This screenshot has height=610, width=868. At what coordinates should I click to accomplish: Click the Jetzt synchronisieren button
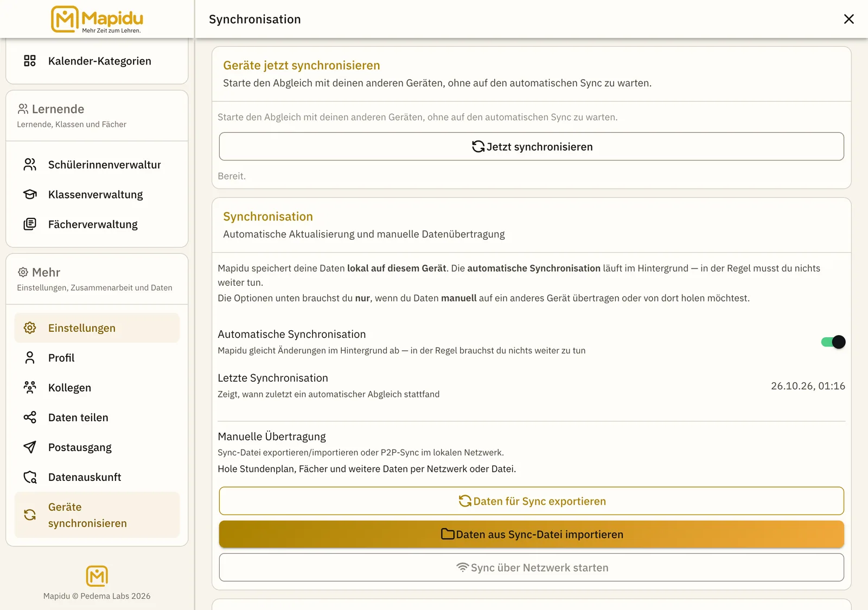click(x=532, y=146)
